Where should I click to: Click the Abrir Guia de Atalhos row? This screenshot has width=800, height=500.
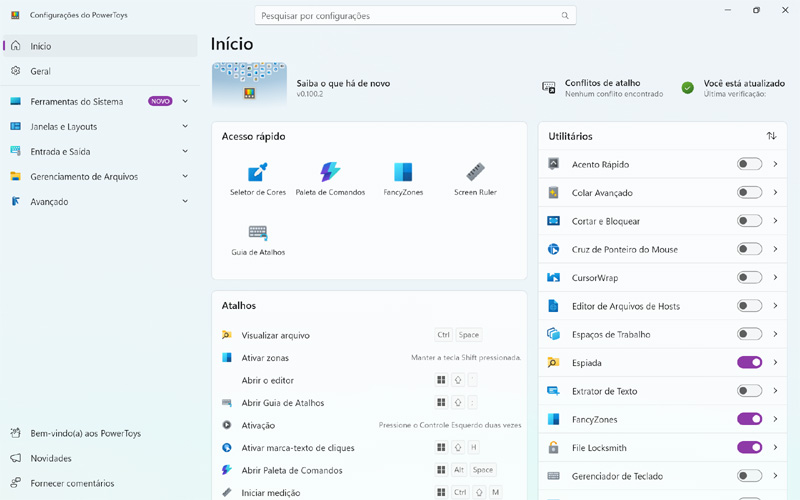click(371, 403)
